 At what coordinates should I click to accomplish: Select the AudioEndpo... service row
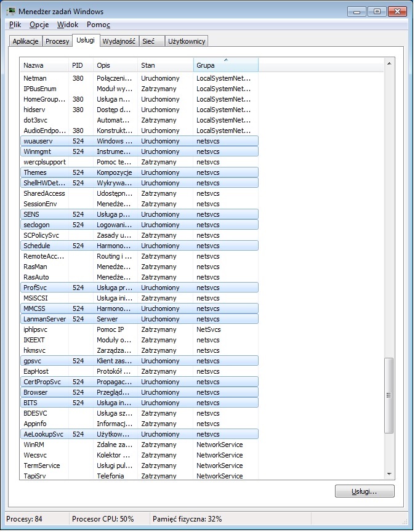(x=139, y=131)
